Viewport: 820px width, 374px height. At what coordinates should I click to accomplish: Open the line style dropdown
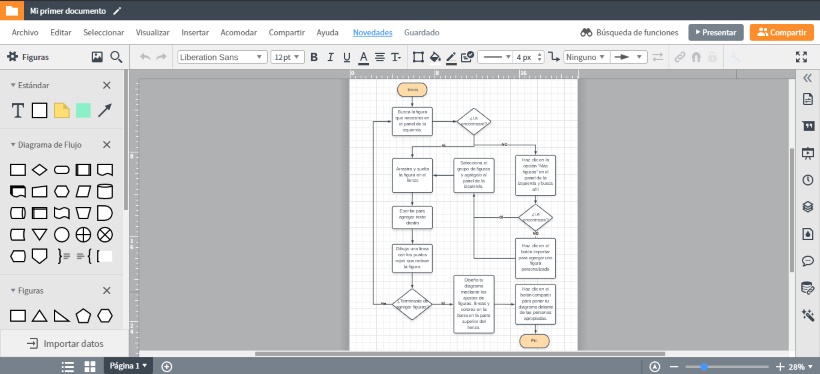click(x=495, y=57)
